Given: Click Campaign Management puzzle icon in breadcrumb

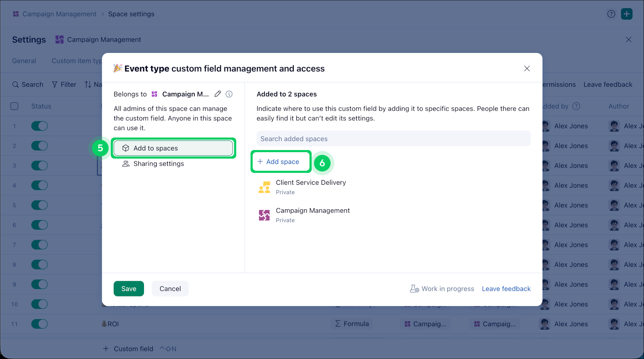Looking at the screenshot, I should tap(16, 14).
